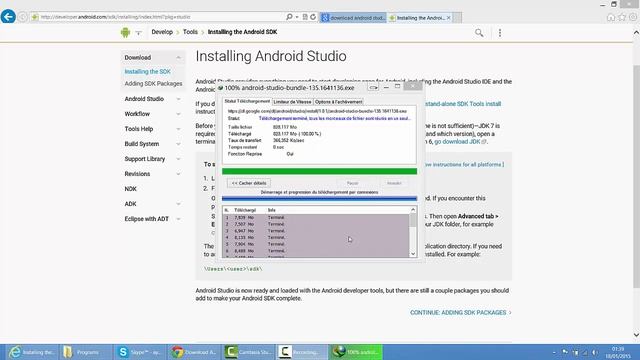Switch to the download android studio browser tab

point(353,18)
